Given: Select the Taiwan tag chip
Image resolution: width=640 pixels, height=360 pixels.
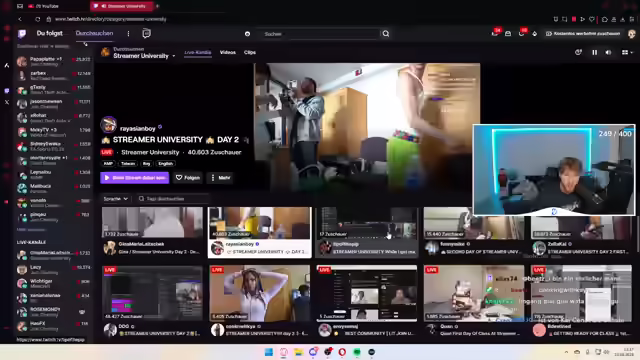Looking at the screenshot, I should pos(128,164).
